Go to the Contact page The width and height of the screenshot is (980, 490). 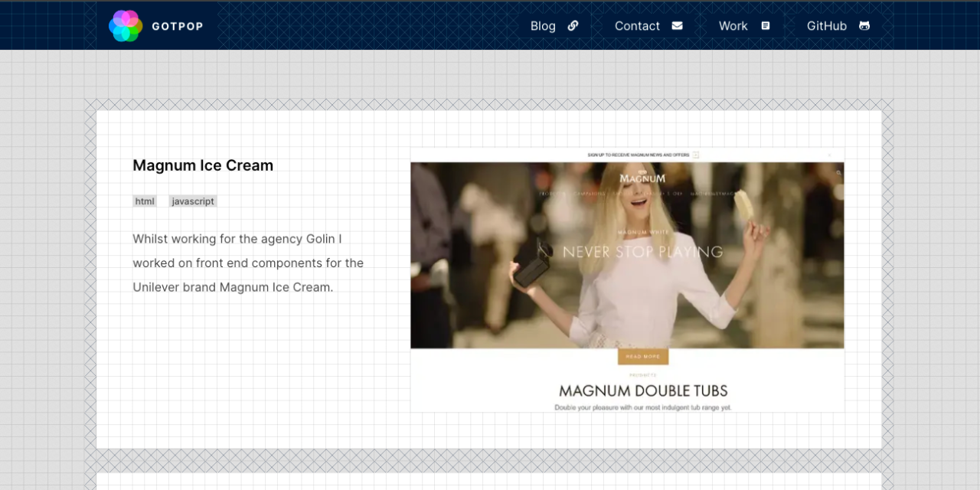click(x=636, y=26)
